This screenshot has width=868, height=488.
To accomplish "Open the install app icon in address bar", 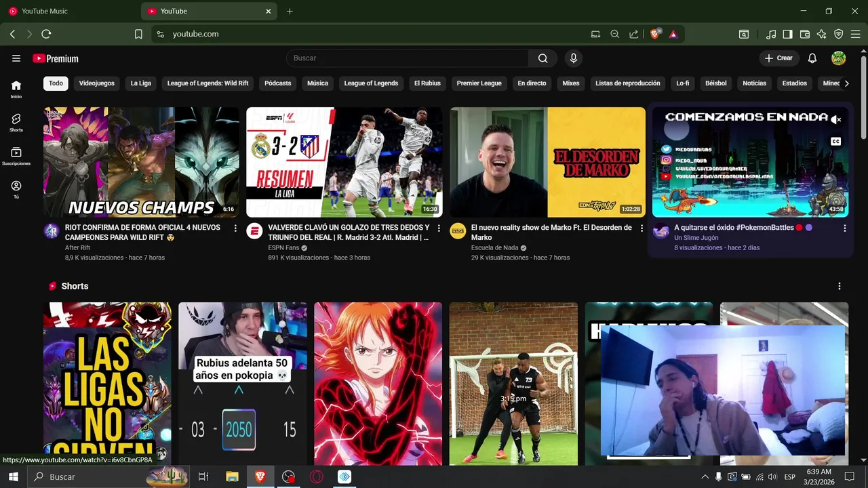I will (595, 34).
